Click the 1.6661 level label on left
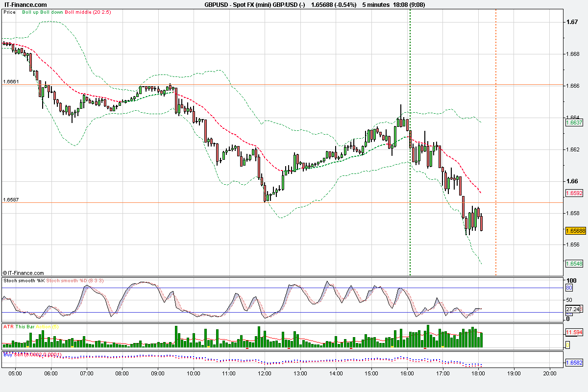The height and width of the screenshot is (392, 588). (x=11, y=82)
